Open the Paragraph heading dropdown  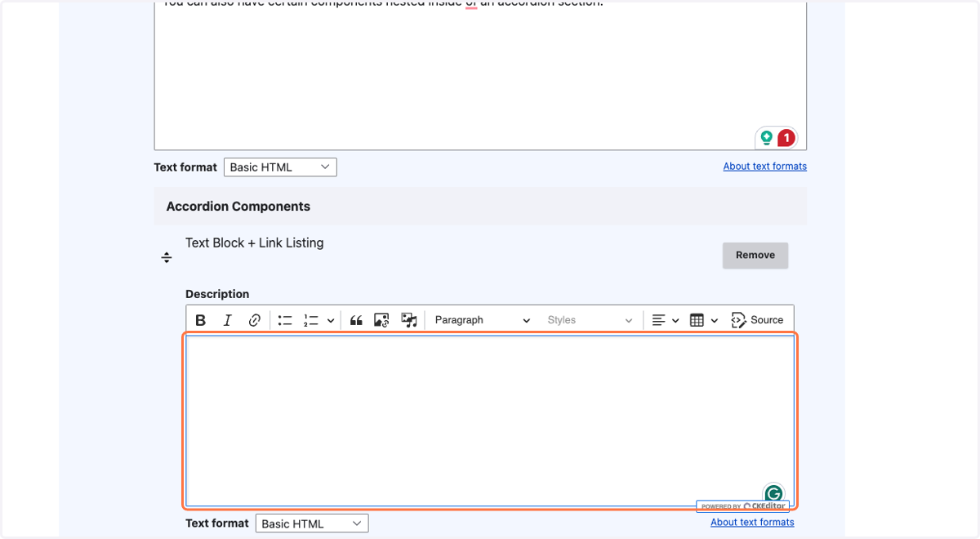pos(482,320)
